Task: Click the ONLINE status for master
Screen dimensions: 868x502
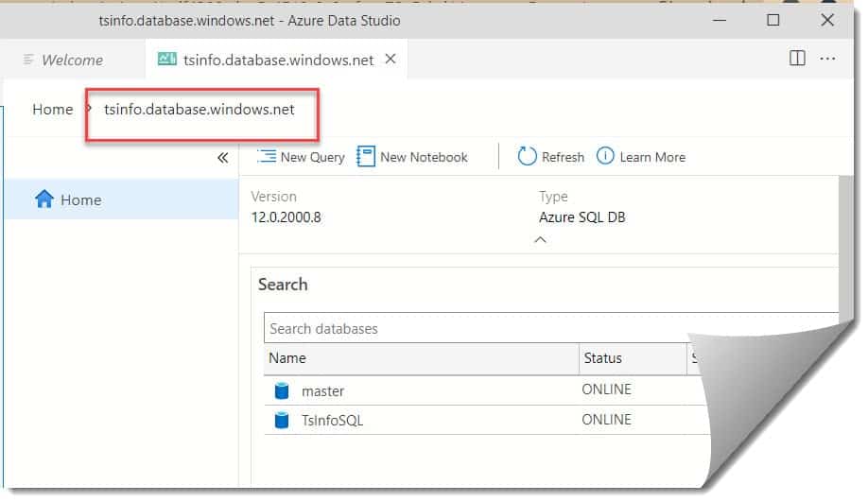Action: click(606, 389)
